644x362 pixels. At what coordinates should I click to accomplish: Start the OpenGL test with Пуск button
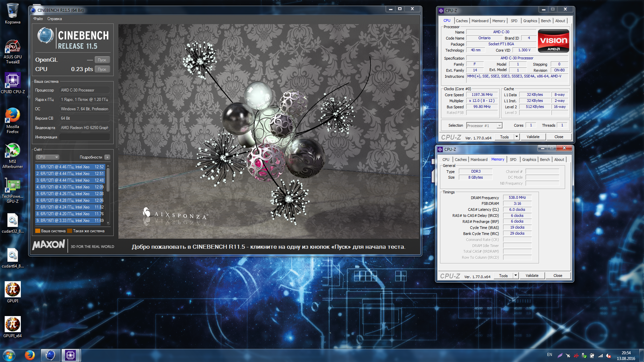102,60
